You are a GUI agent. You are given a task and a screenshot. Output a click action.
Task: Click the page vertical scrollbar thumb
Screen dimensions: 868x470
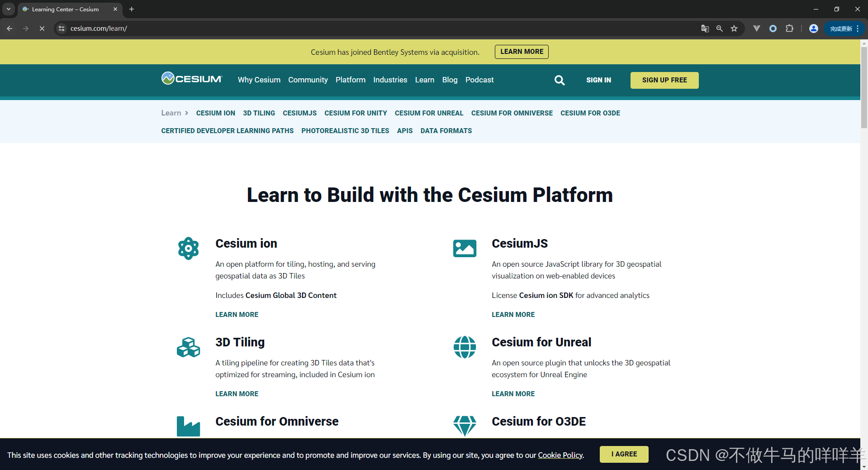[864, 87]
